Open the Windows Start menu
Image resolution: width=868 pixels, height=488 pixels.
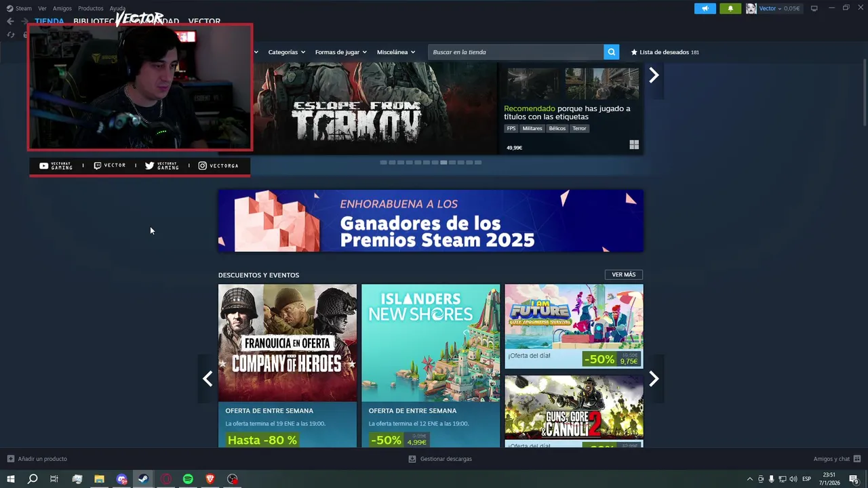tap(10, 479)
